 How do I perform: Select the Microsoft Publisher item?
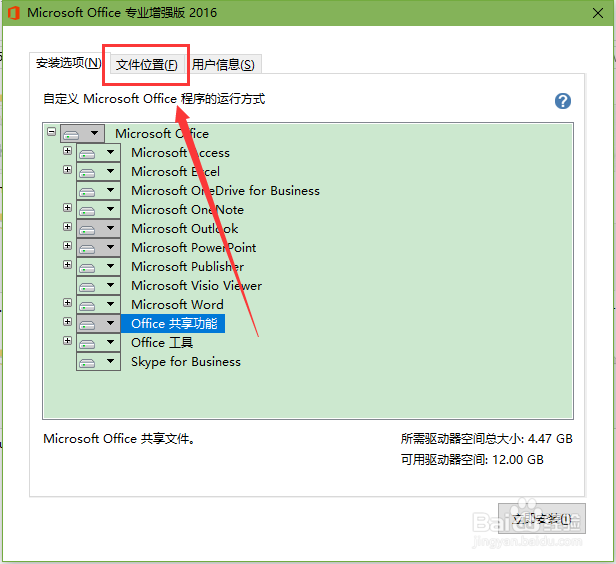pos(187,267)
